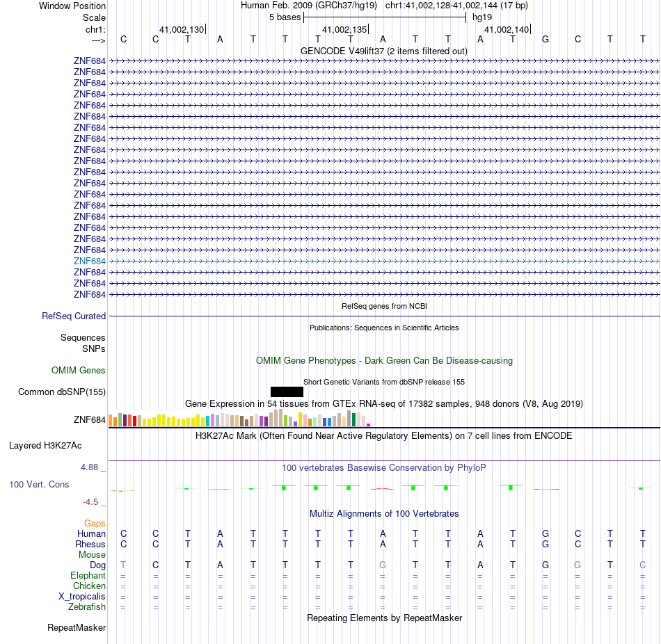Click the black Common dbSNP variant block
Screen dimensions: 661x644
(x=287, y=392)
